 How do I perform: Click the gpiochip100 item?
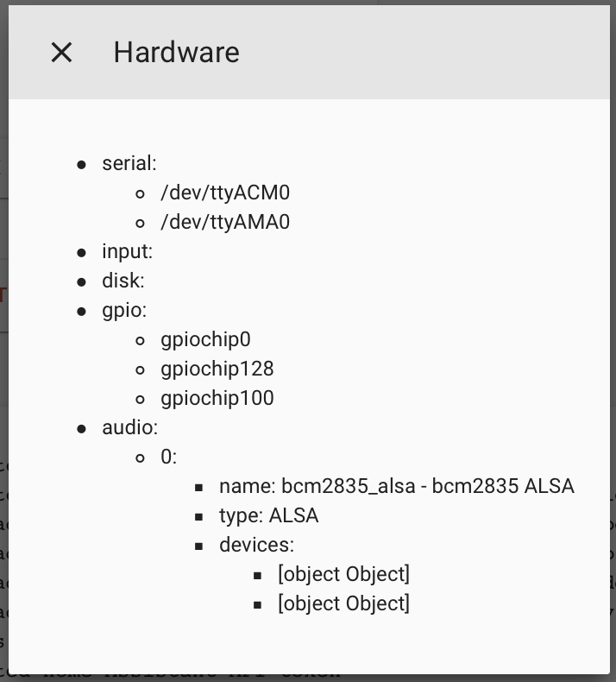tap(217, 399)
